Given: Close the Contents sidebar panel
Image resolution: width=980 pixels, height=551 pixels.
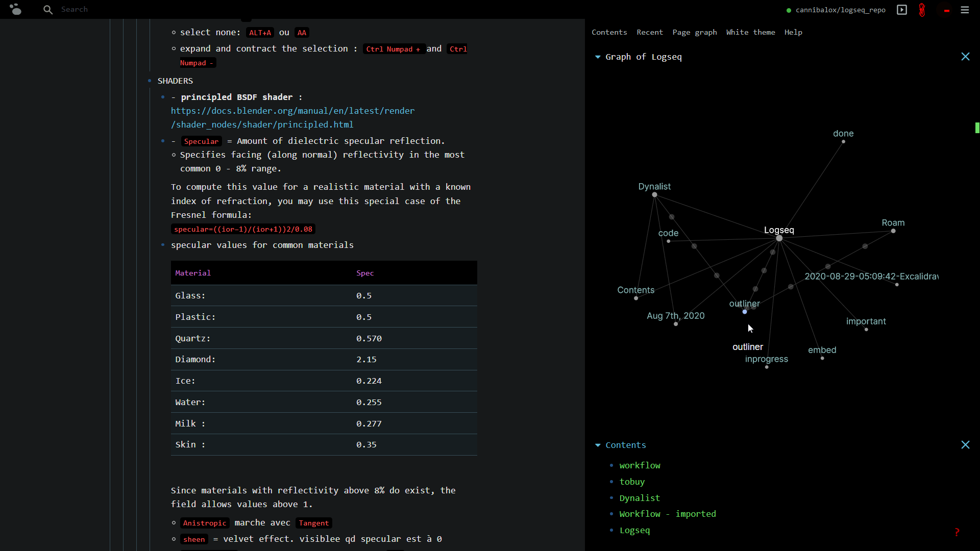Looking at the screenshot, I should [x=965, y=445].
